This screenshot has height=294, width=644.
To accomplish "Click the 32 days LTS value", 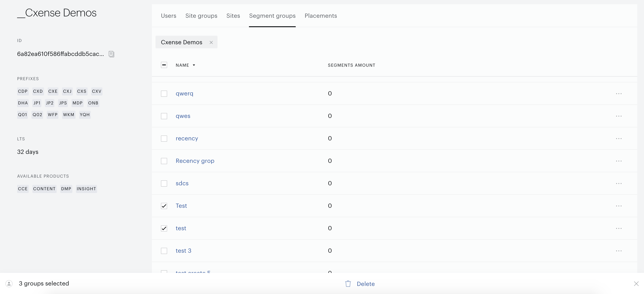I will pos(28,152).
